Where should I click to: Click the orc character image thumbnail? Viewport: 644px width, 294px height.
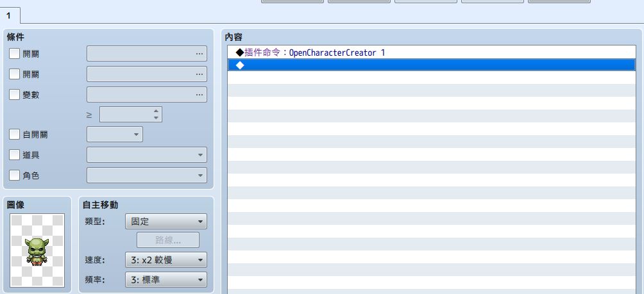click(37, 250)
